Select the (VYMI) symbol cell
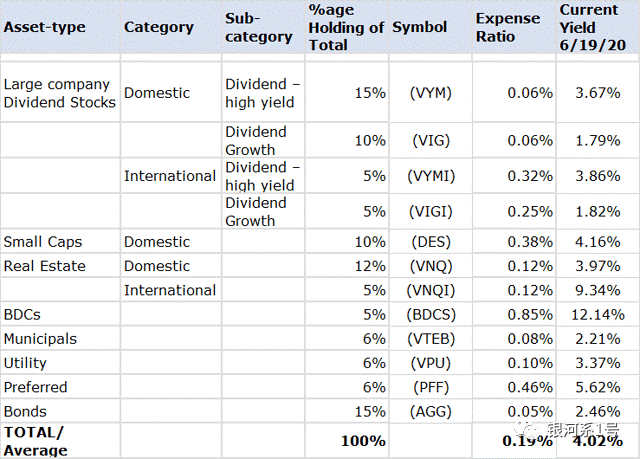Viewport: 640px width, 459px height. [432, 176]
